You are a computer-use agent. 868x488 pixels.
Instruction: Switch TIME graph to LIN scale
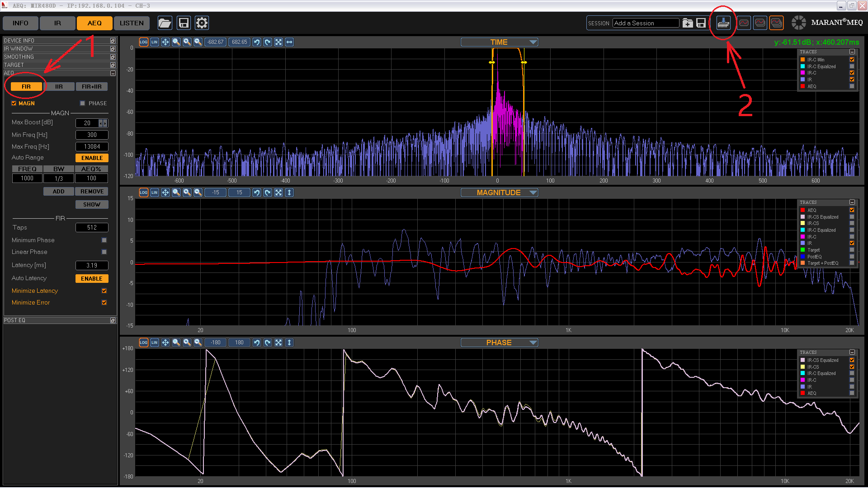(155, 42)
